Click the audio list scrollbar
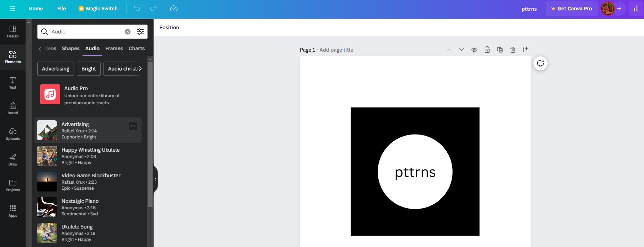This screenshot has width=644, height=247. (150, 135)
